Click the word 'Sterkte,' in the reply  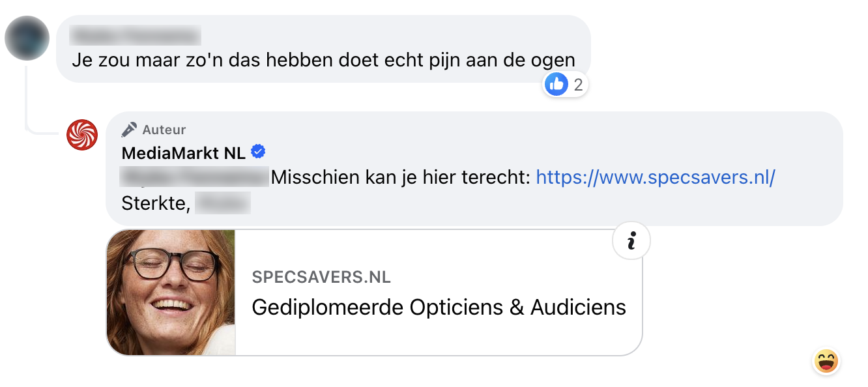155,204
